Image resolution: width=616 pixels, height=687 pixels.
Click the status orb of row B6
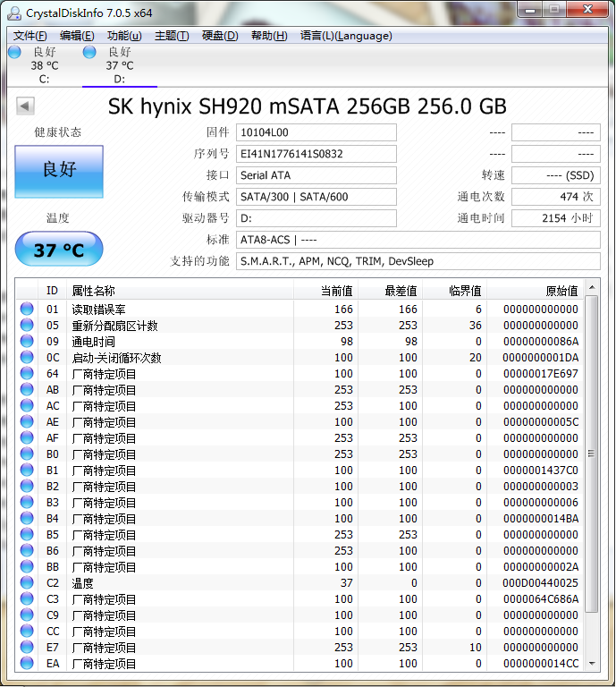(x=27, y=550)
